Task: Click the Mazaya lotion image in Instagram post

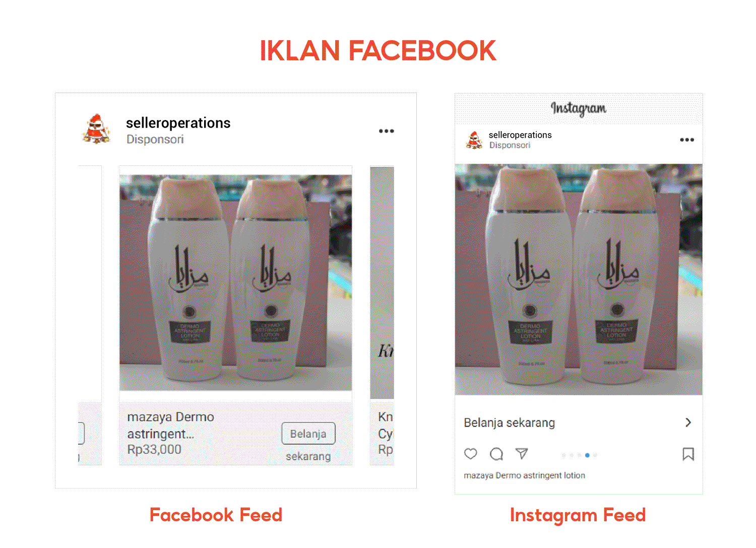Action: pos(579,279)
